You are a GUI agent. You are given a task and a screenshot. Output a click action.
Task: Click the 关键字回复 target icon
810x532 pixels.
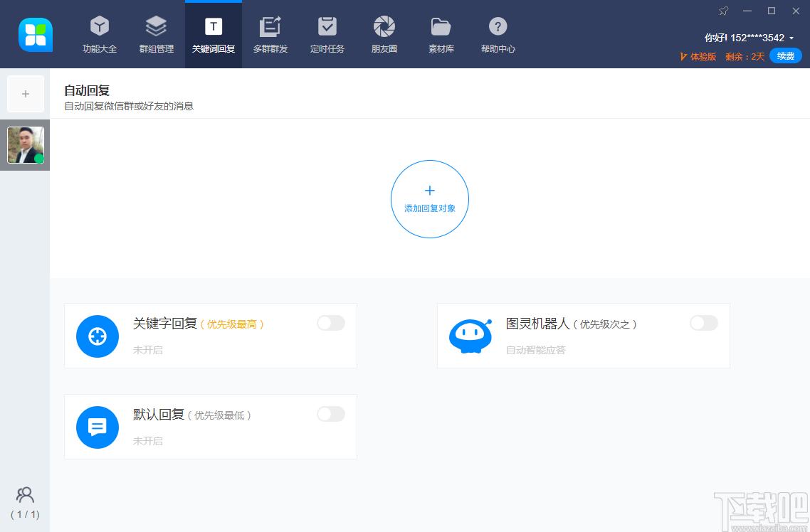click(x=98, y=336)
